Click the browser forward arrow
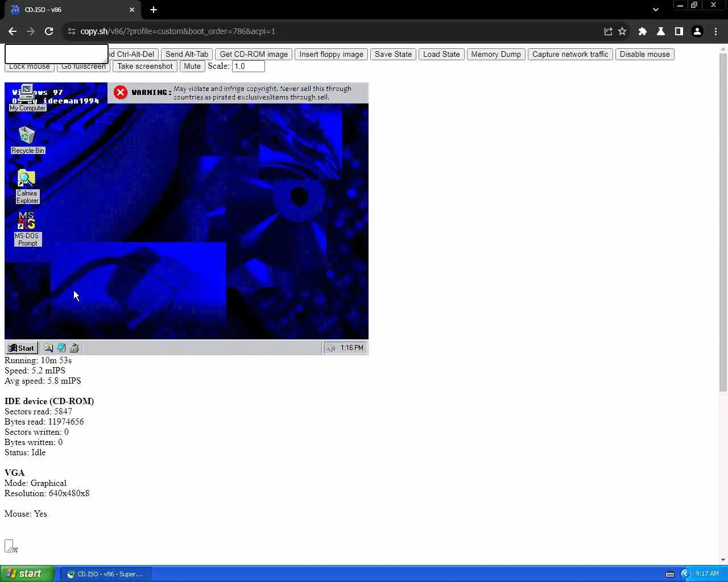The width and height of the screenshot is (728, 582). [31, 31]
